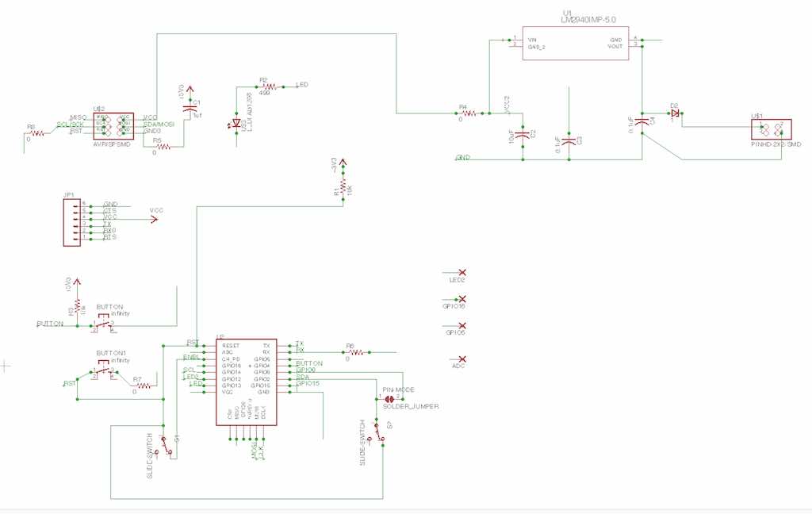Image resolution: width=812 pixels, height=514 pixels.
Task: Click the GND net label on the bottom rail
Action: (463, 157)
